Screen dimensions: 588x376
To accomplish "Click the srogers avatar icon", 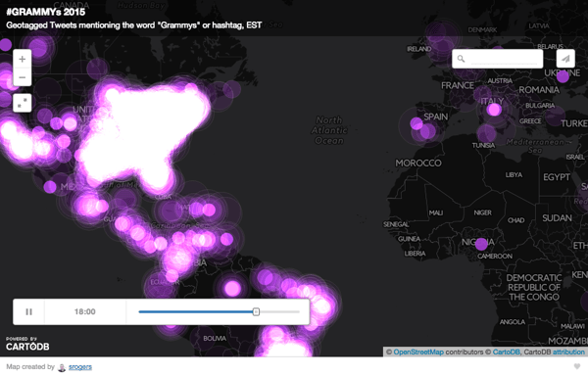I will coord(62,367).
